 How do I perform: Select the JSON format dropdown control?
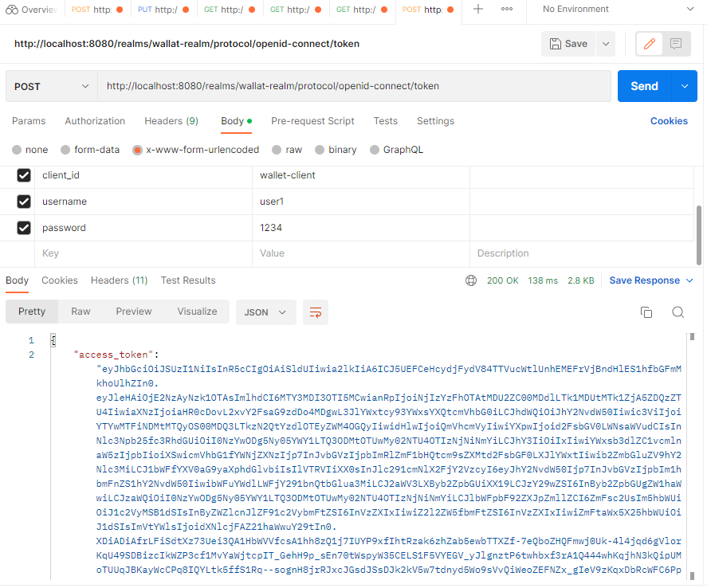point(265,312)
